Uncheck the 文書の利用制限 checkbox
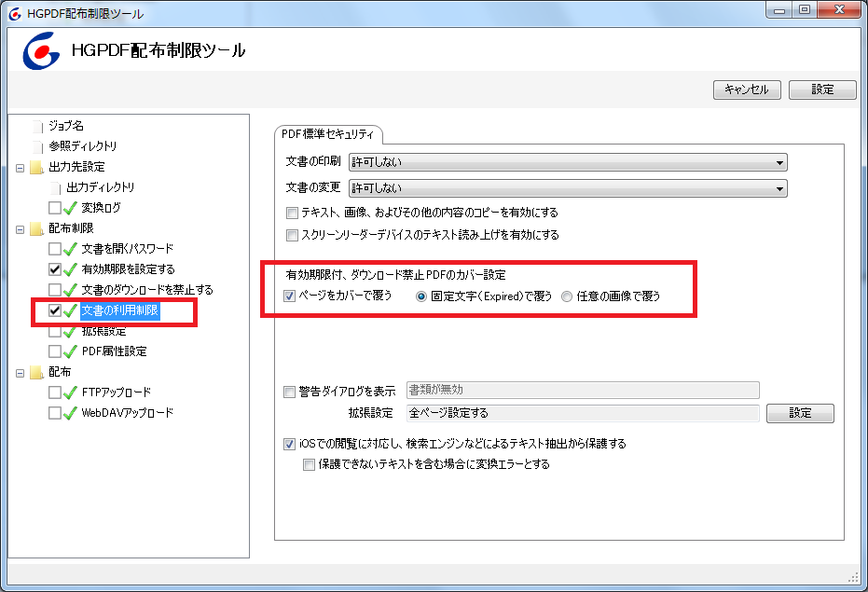The width and height of the screenshot is (868, 592). (x=55, y=310)
